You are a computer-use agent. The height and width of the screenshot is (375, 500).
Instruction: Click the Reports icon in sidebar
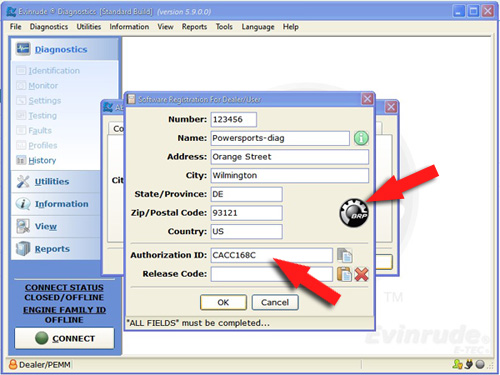[23, 249]
